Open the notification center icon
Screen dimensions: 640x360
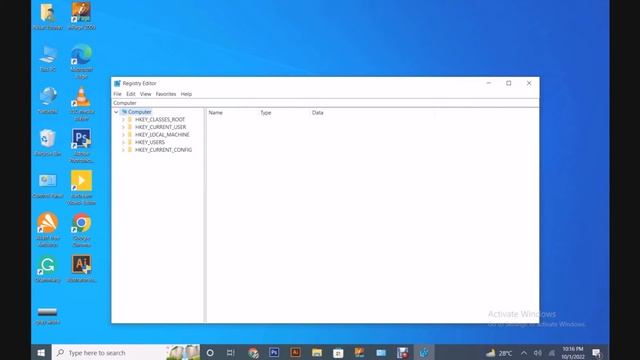[x=596, y=353]
